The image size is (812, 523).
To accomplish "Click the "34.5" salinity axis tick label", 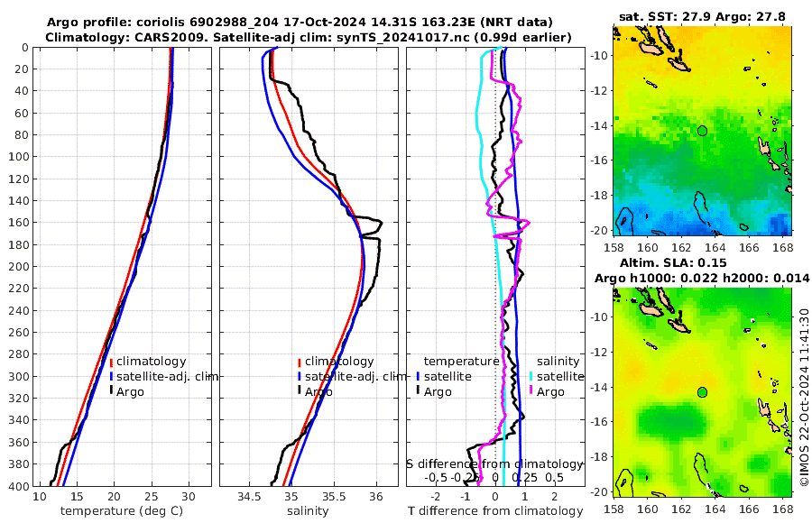I will 249,497.
